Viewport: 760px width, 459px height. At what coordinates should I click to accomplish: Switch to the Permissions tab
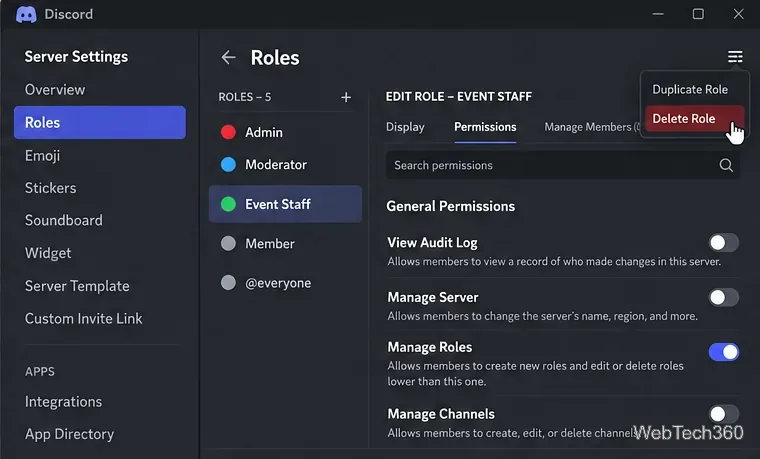click(x=485, y=127)
